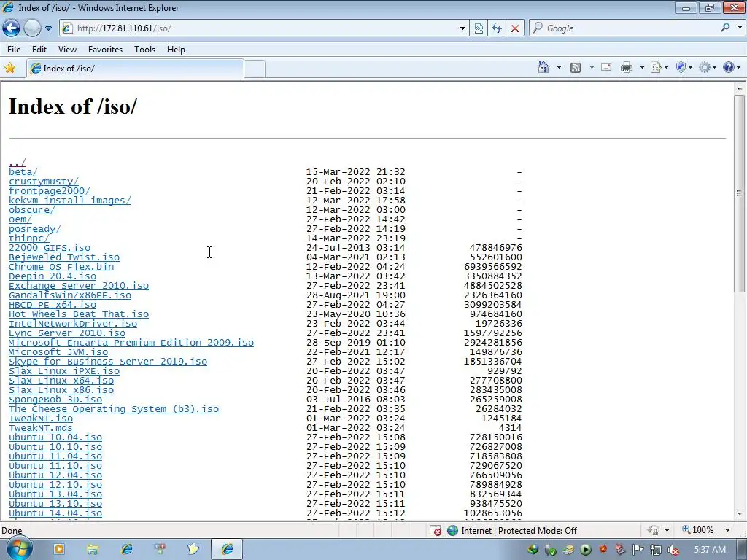This screenshot has height=560, width=747.
Task: Click the status bar privacy lock icon
Action: pyautogui.click(x=654, y=530)
